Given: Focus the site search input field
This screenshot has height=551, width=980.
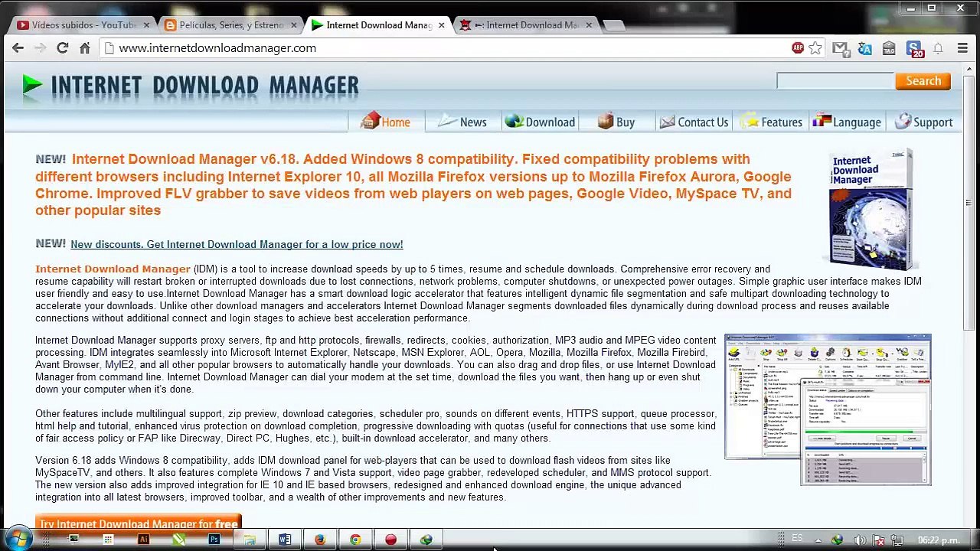Looking at the screenshot, I should pos(835,81).
